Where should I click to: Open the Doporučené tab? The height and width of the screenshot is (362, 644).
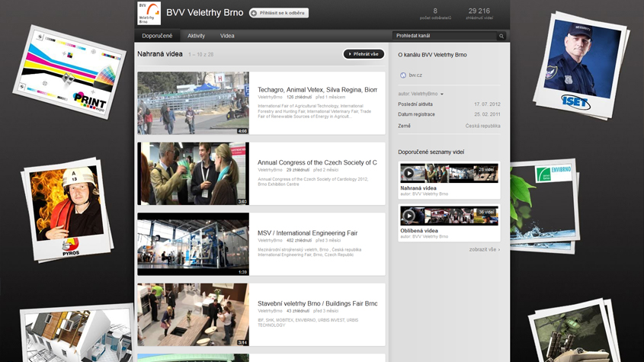coord(157,36)
